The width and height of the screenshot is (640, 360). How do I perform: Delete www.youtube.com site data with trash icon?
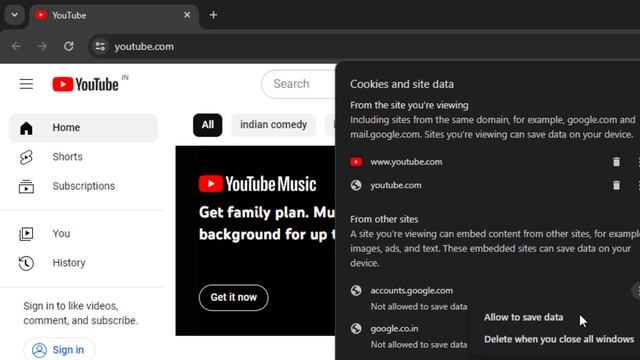pyautogui.click(x=616, y=162)
